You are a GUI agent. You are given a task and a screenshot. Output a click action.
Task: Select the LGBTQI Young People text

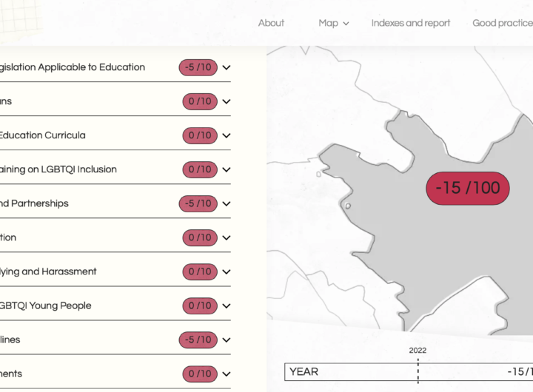point(44,305)
